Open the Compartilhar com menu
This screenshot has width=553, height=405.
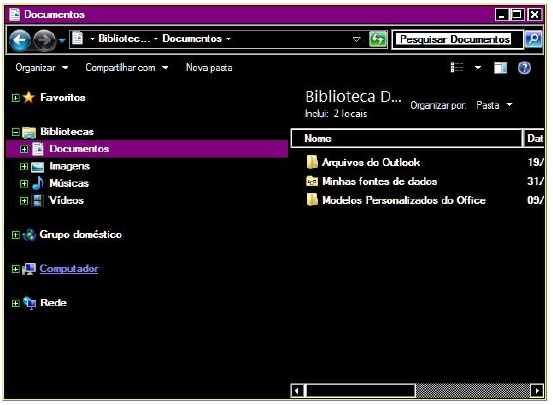pyautogui.click(x=127, y=67)
